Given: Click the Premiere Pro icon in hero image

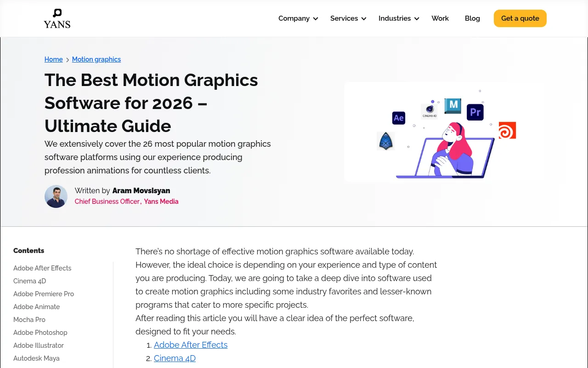Looking at the screenshot, I should pyautogui.click(x=475, y=112).
